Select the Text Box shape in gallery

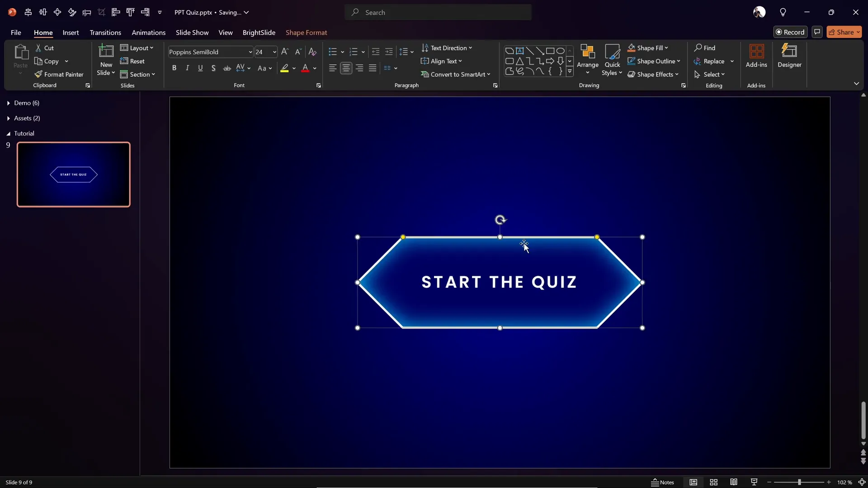(x=519, y=51)
